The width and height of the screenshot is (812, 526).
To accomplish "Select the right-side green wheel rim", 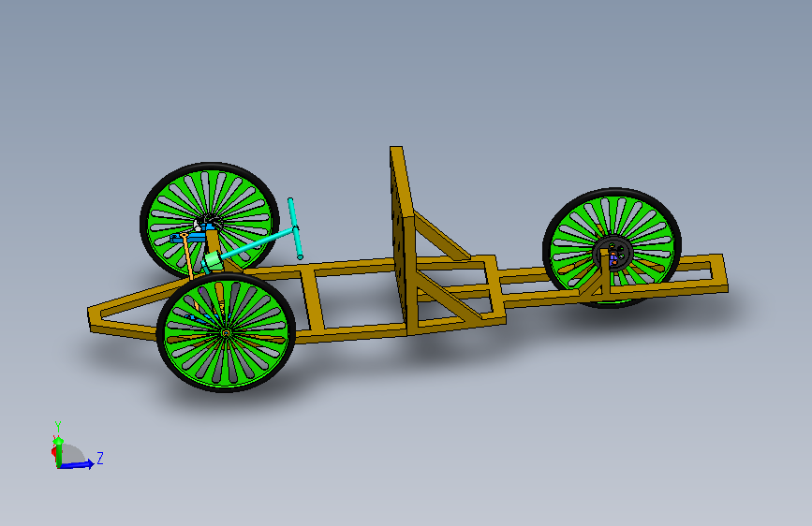I will [613, 247].
